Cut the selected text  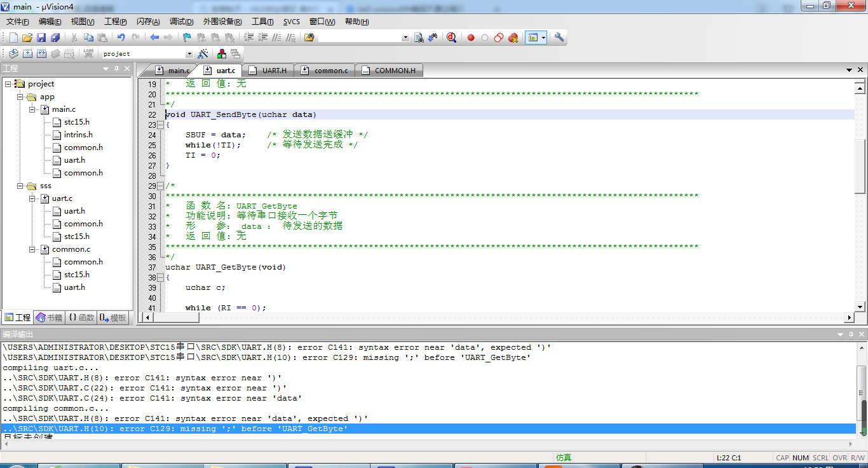(x=74, y=38)
